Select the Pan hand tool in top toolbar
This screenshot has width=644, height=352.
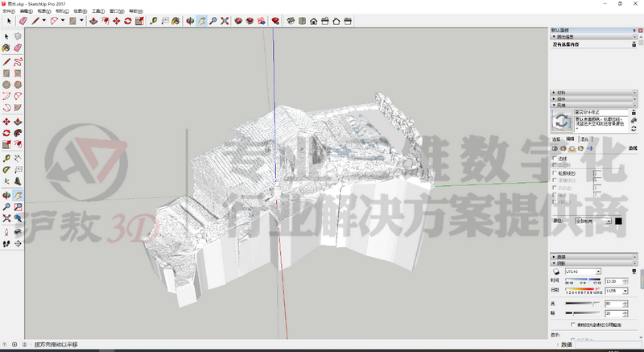tap(201, 21)
